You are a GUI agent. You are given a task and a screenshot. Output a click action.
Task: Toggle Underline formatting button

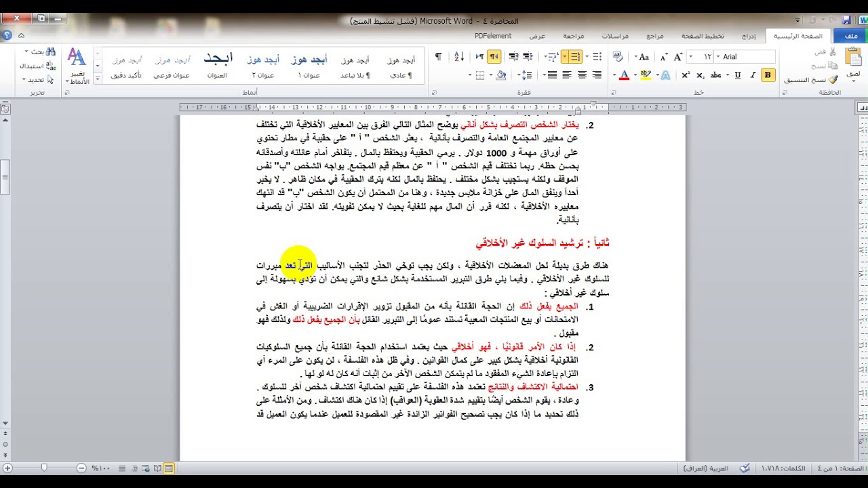click(738, 75)
